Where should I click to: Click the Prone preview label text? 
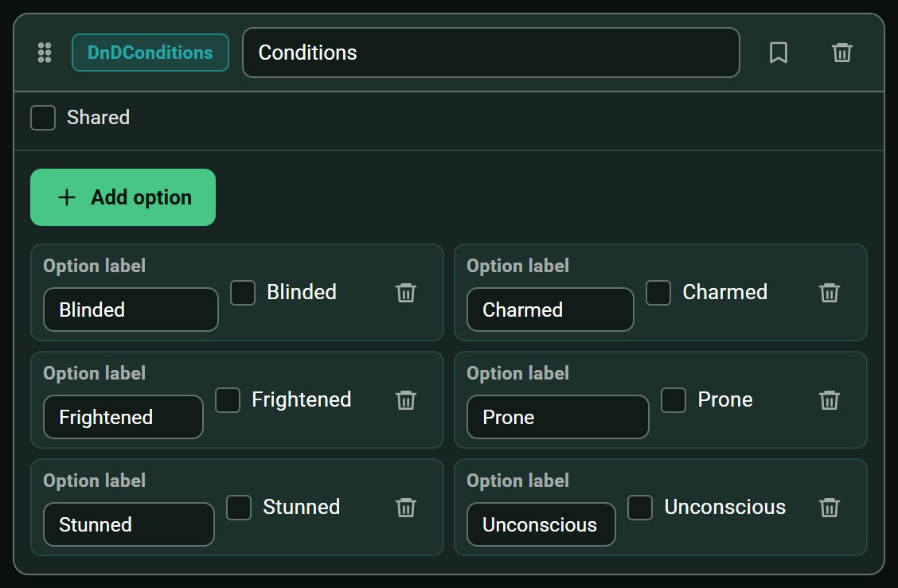point(725,399)
